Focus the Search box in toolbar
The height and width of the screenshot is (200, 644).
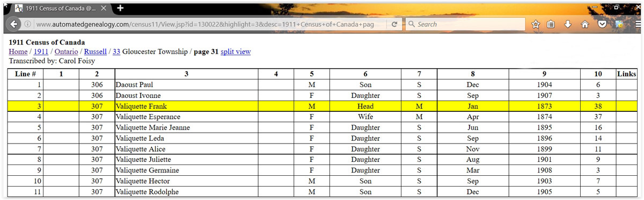tap(465, 24)
